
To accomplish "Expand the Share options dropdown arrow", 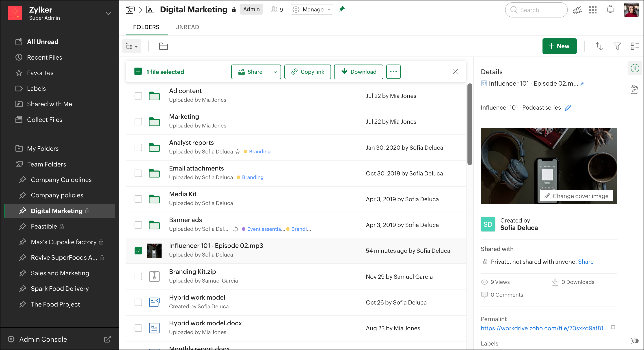I will [x=275, y=72].
